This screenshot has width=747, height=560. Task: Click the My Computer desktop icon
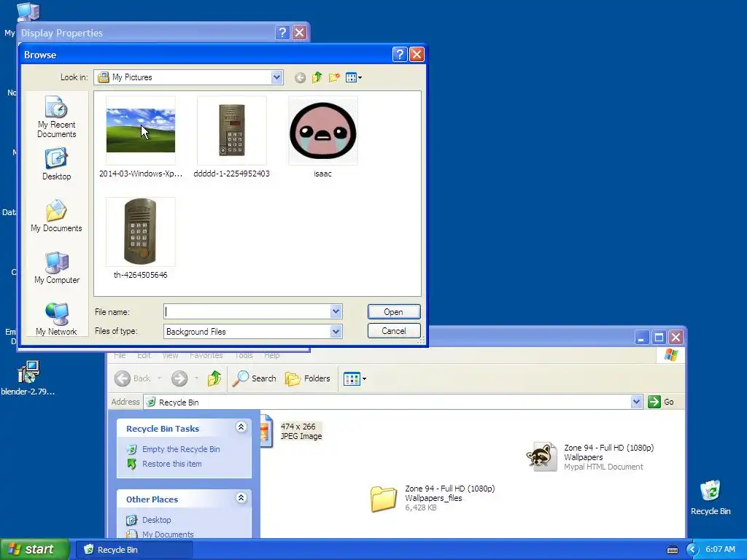click(28, 12)
